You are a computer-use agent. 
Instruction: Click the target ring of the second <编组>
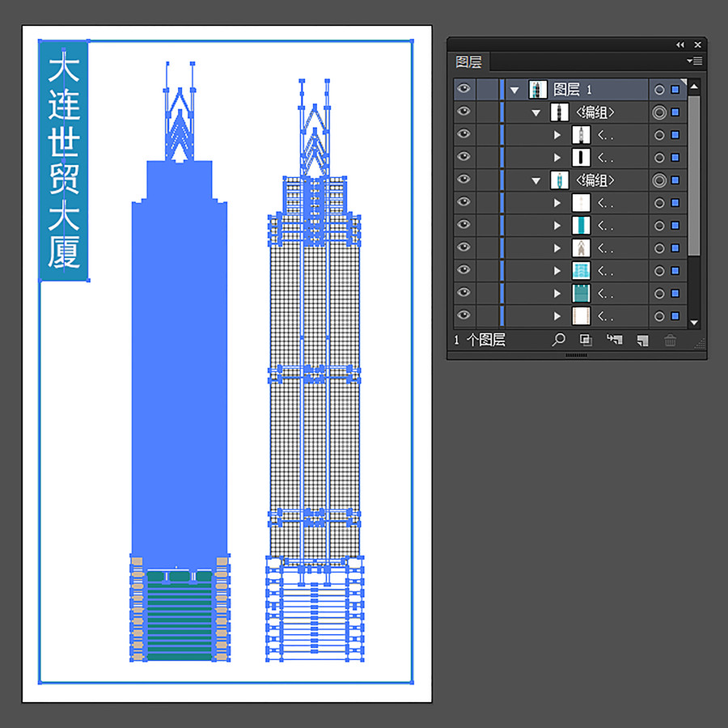click(659, 180)
